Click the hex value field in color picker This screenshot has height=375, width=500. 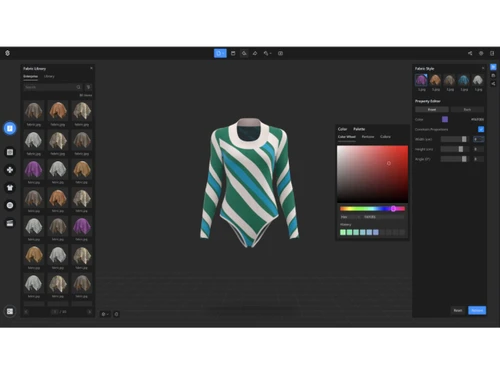click(x=383, y=217)
